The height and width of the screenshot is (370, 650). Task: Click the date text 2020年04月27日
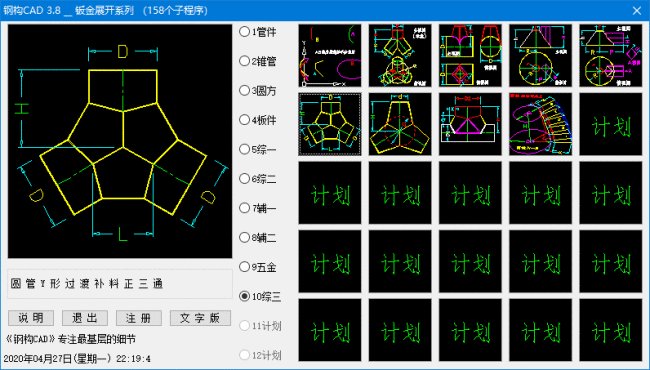pos(38,358)
